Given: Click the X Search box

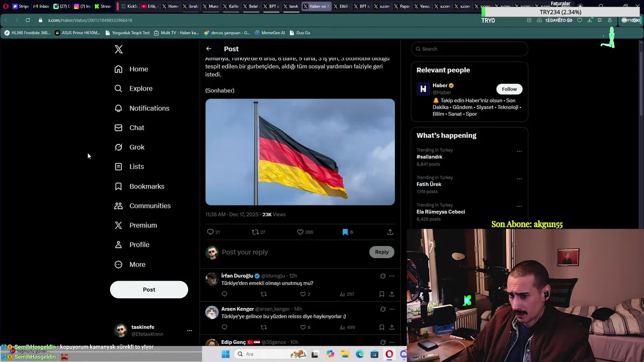Looking at the screenshot, I should [x=469, y=49].
